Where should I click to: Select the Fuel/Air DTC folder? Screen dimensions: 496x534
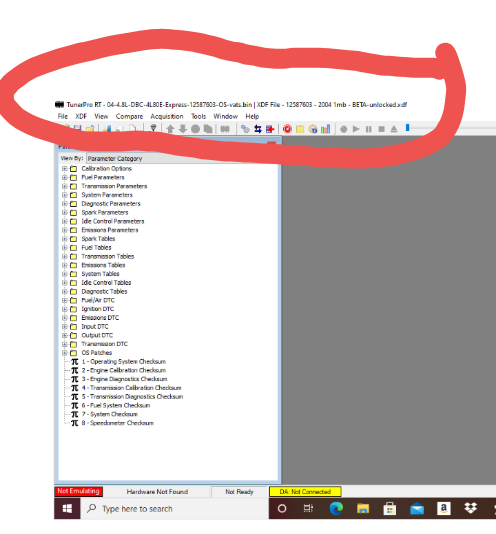pyautogui.click(x=98, y=300)
